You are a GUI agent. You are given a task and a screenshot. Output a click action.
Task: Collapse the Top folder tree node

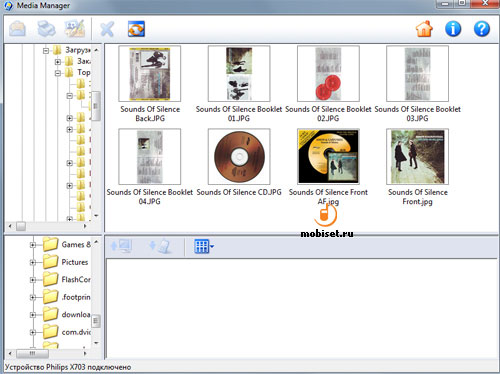coord(58,73)
